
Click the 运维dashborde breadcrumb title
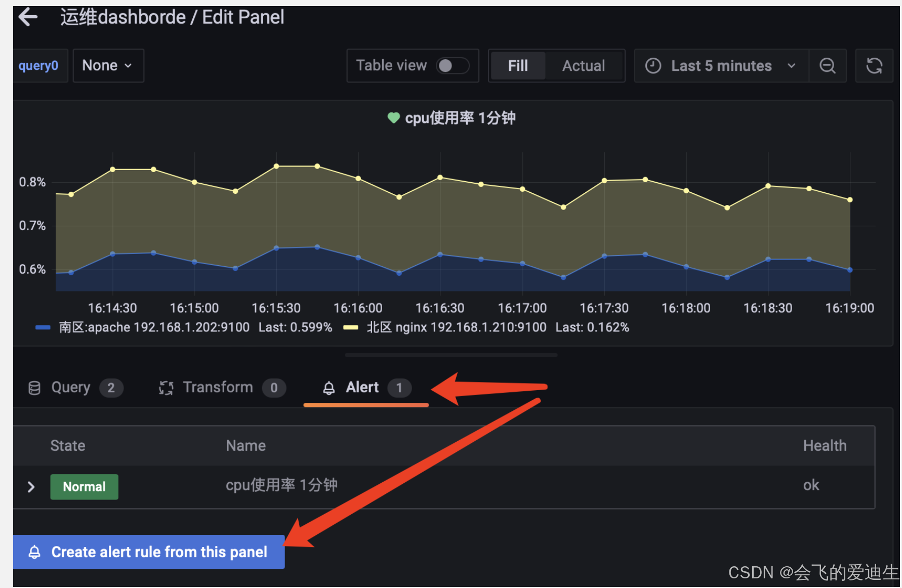click(123, 17)
